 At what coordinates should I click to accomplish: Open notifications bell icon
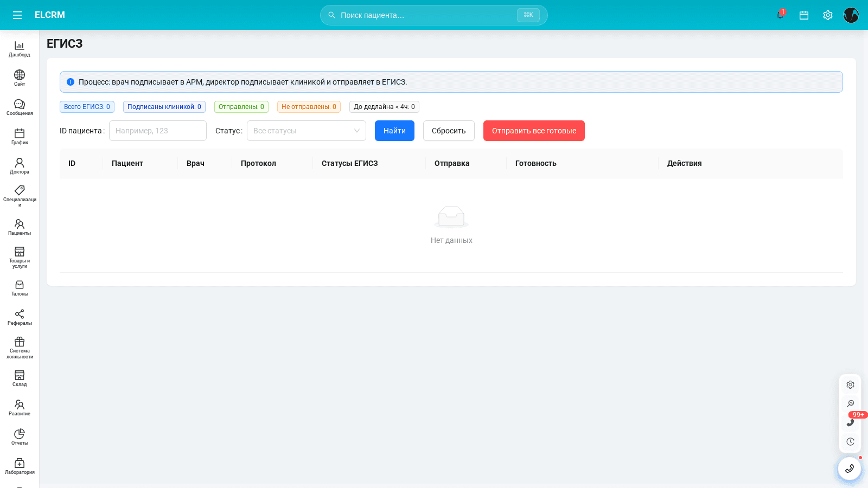tap(780, 15)
